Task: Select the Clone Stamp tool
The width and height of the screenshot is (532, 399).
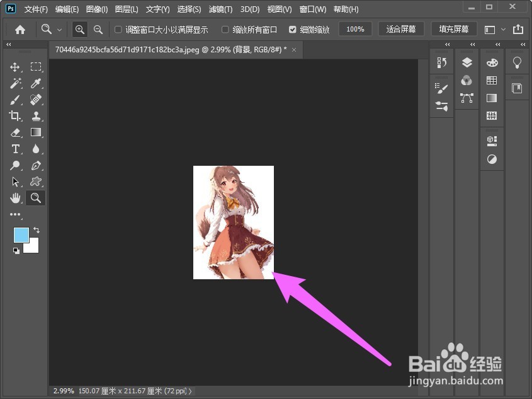Action: [36, 116]
